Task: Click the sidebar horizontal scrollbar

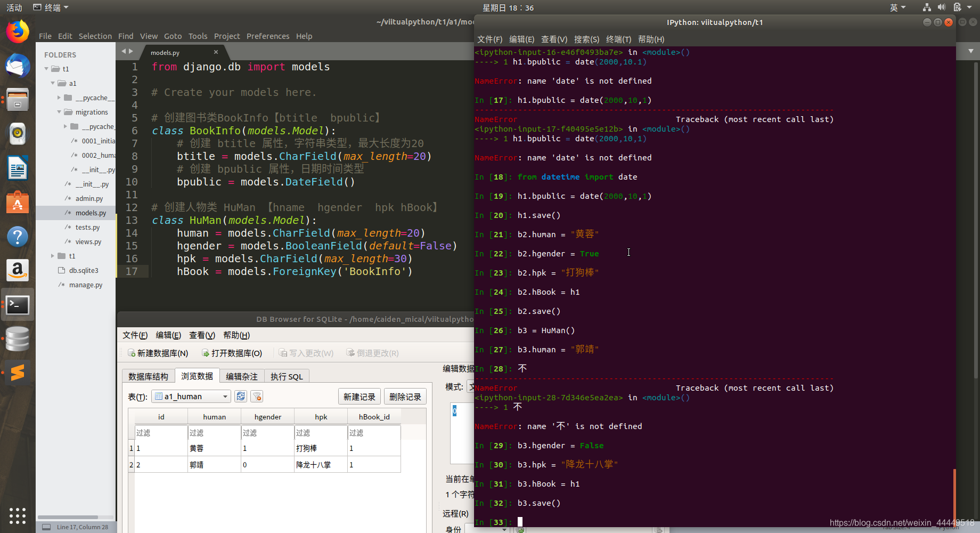Action: 68,517
